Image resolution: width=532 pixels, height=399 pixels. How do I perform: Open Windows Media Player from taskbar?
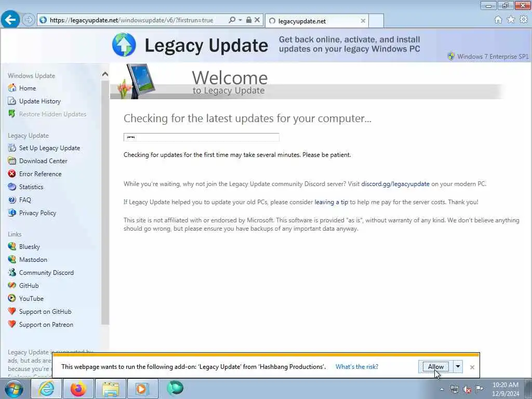[142, 389]
